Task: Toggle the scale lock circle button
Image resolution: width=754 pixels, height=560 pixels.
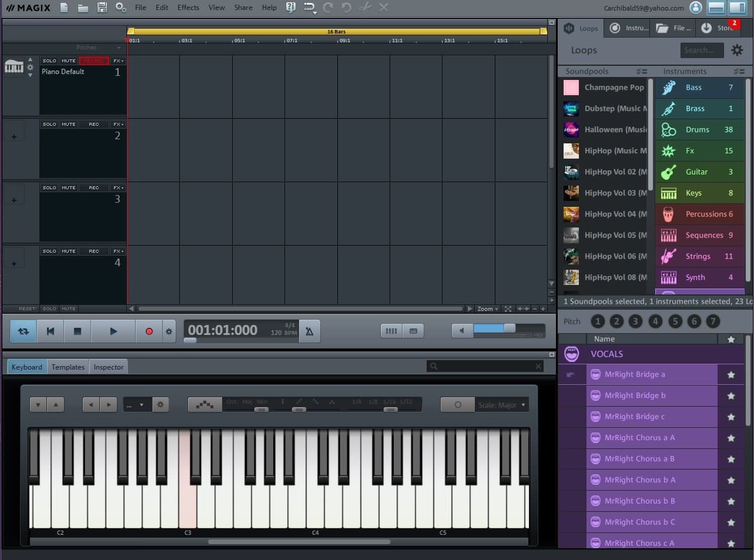Action: [x=458, y=404]
